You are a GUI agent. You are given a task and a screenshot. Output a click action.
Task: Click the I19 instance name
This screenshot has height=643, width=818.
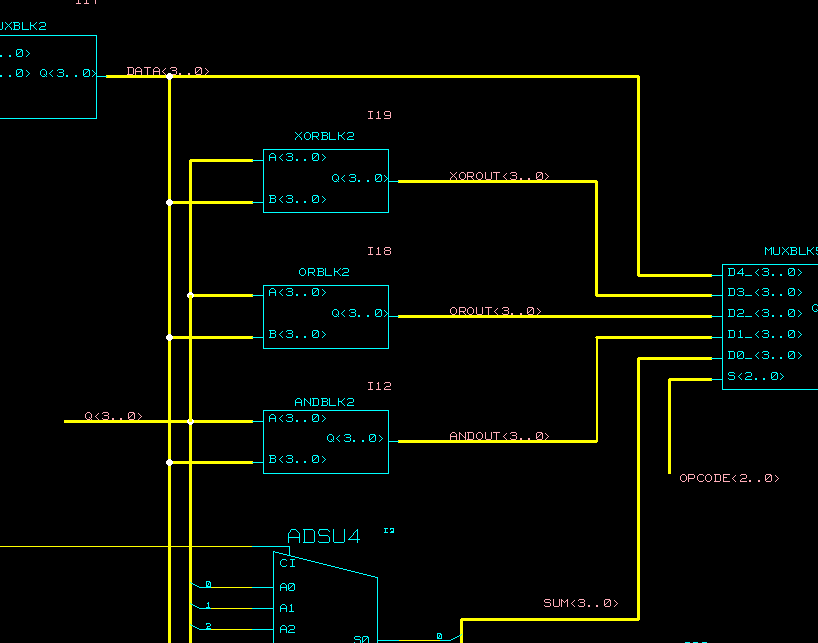379,115
